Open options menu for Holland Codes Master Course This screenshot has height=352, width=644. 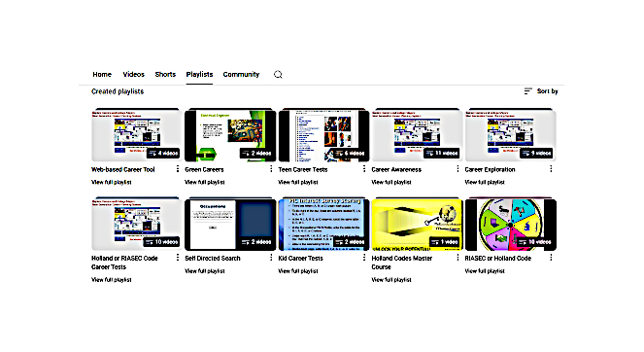(x=458, y=258)
